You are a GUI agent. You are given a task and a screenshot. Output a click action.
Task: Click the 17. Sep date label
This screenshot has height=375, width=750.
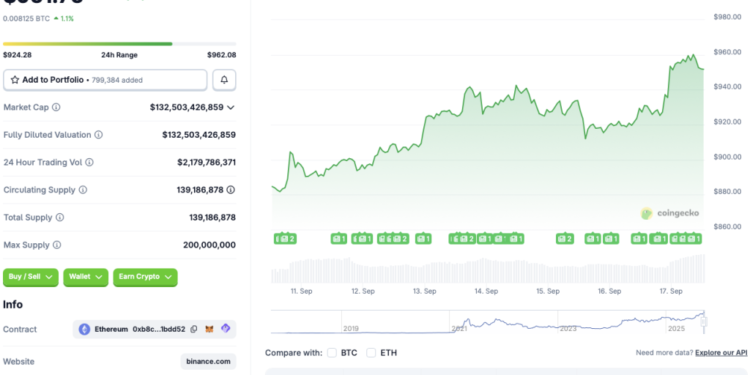coord(670,291)
